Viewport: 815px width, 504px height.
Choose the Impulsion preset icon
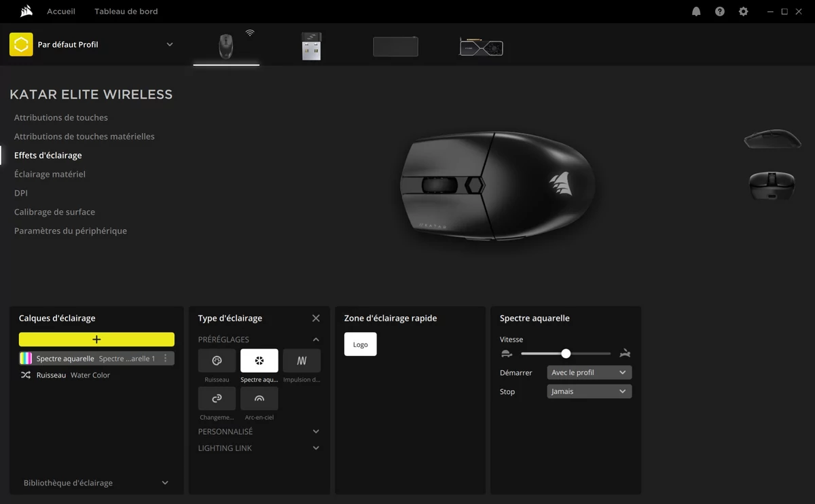302,361
